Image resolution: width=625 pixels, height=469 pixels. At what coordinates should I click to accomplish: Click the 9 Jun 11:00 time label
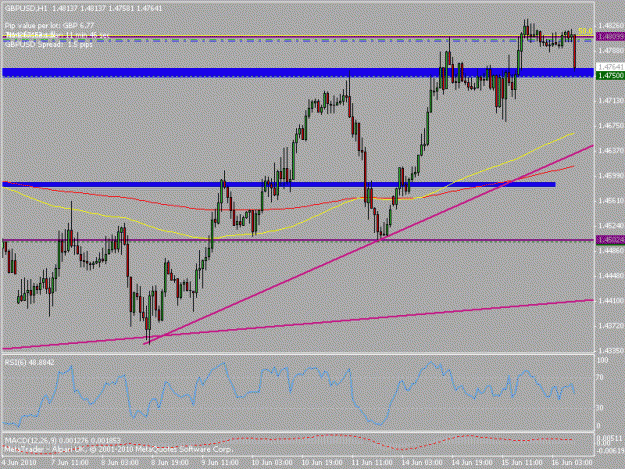pos(220,463)
